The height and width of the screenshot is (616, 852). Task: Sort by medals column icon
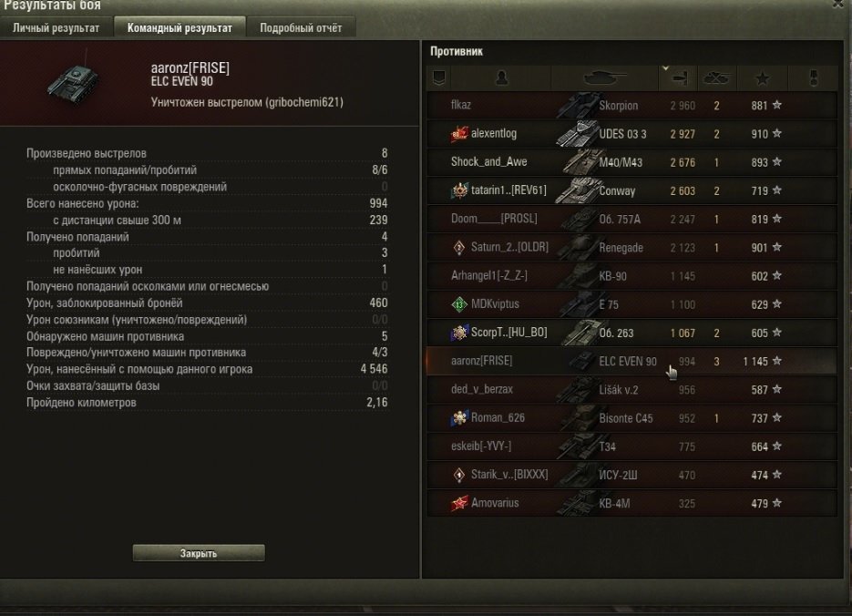pos(814,78)
